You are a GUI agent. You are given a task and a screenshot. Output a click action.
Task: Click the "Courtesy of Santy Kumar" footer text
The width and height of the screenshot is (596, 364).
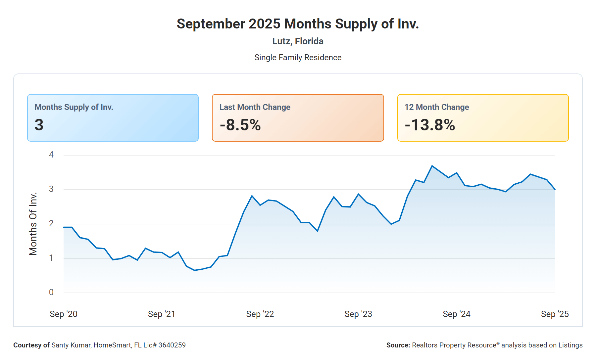point(99,345)
